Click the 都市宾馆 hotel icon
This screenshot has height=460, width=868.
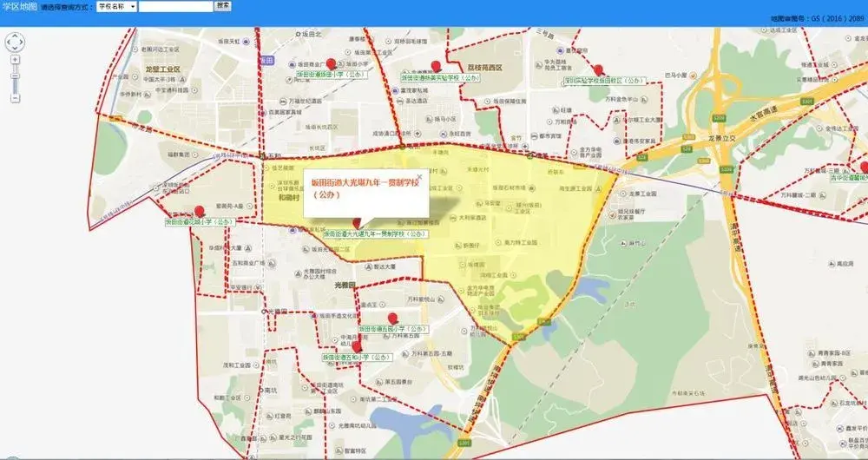click(x=534, y=135)
